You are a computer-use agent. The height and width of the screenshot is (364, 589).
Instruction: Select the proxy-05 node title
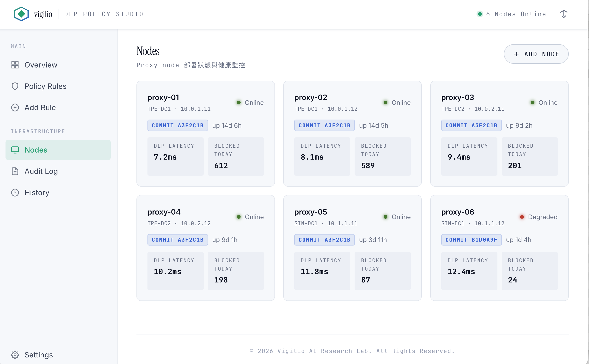311,212
